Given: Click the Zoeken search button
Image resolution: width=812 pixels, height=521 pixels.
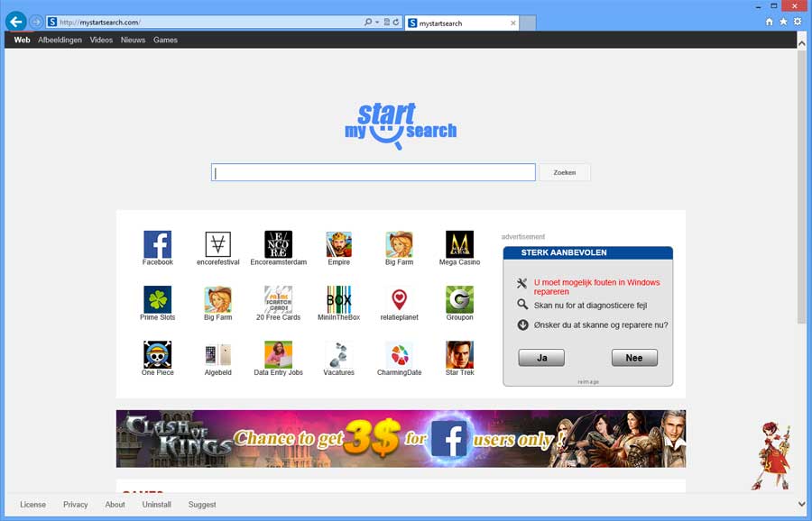Looking at the screenshot, I should pos(565,172).
